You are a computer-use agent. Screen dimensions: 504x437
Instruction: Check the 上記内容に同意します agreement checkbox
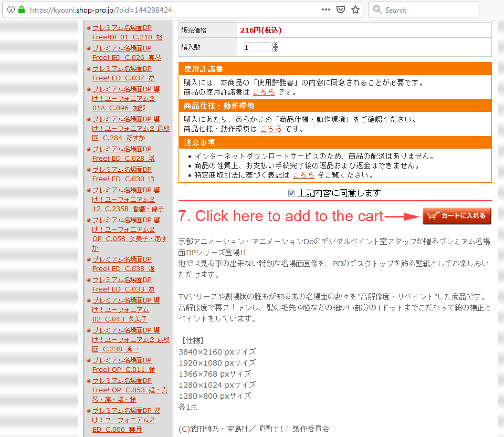point(292,193)
